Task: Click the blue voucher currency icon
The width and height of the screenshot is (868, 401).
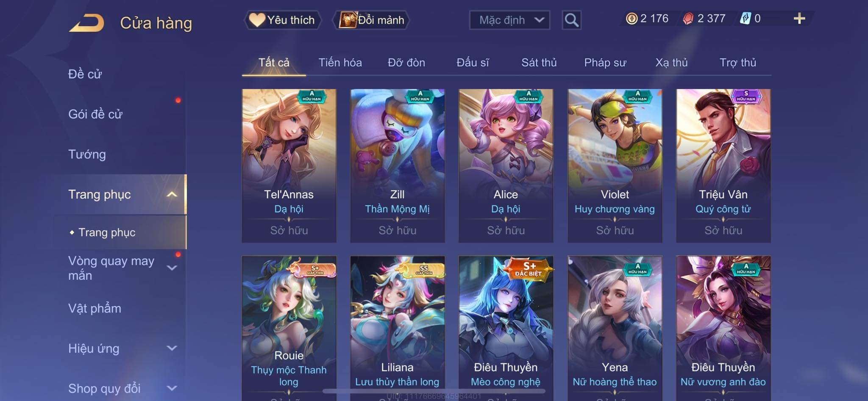Action: click(x=746, y=18)
